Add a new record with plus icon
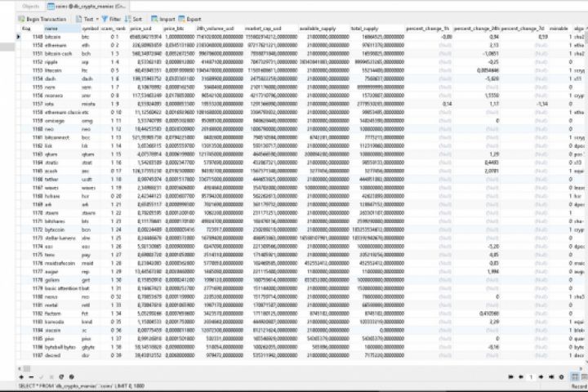 tap(21, 377)
